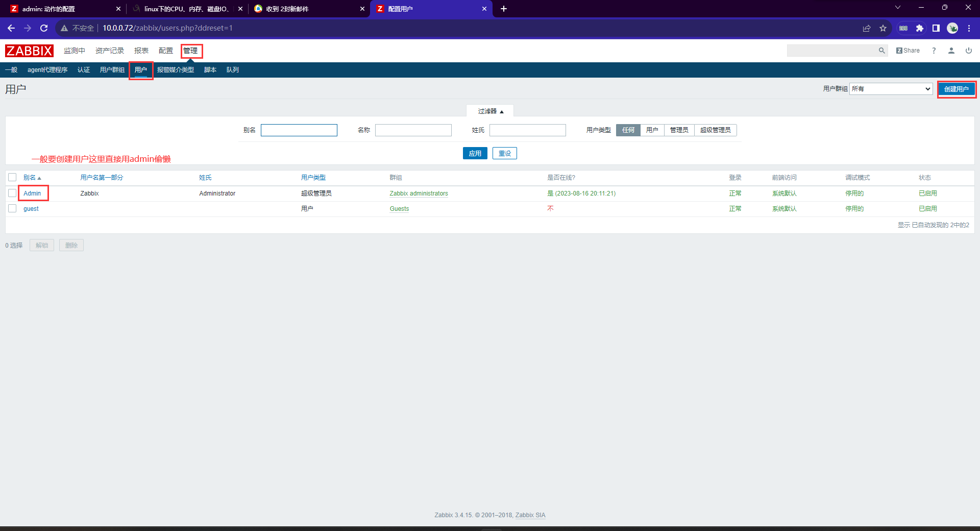Select all users checkbox in header
The image size is (980, 531).
tap(12, 177)
